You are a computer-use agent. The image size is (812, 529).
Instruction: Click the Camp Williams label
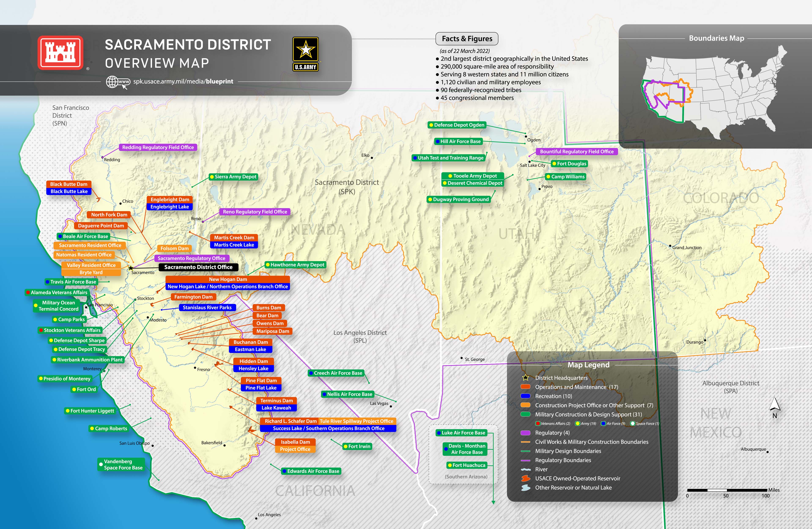click(x=566, y=177)
